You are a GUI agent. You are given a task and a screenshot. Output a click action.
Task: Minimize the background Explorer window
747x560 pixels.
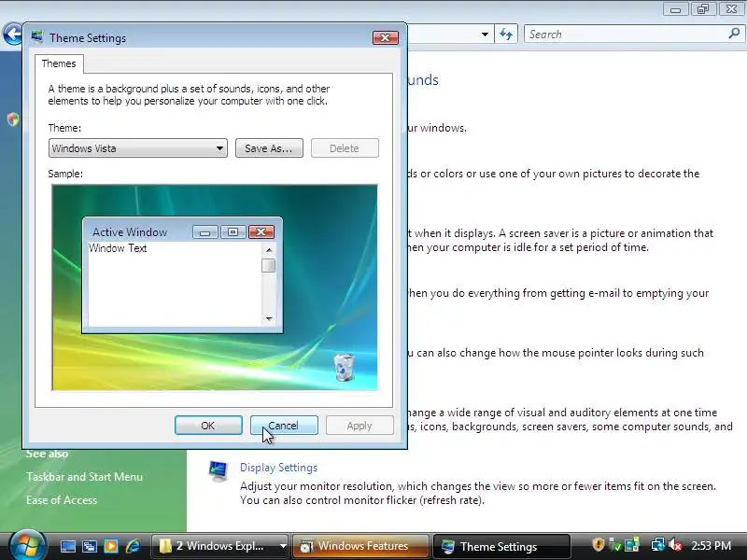click(x=675, y=9)
